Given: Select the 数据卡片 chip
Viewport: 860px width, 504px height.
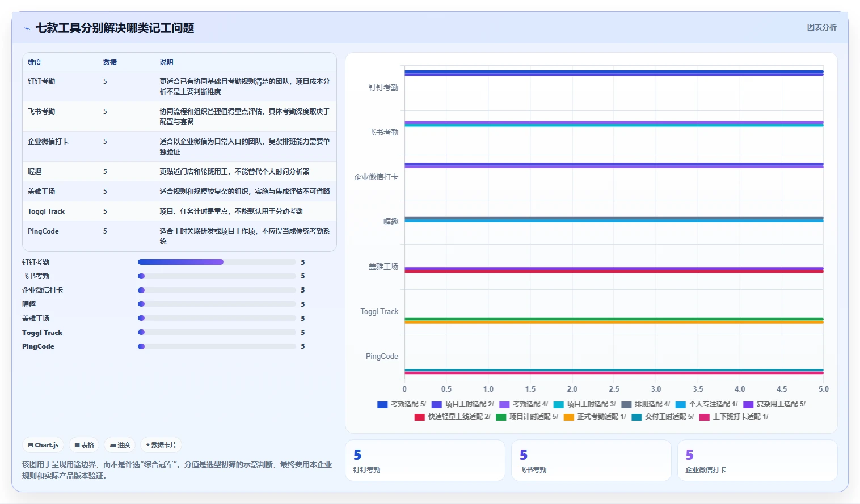Looking at the screenshot, I should 161,445.
